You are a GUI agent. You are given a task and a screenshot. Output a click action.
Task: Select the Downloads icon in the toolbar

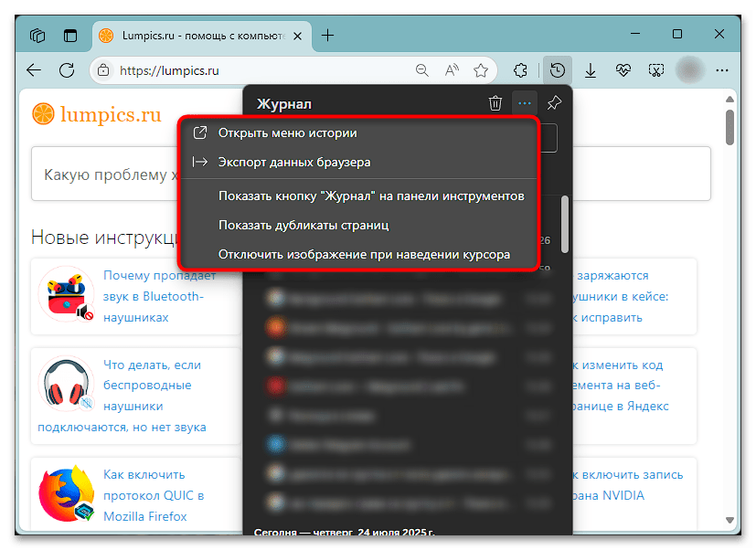(x=590, y=69)
